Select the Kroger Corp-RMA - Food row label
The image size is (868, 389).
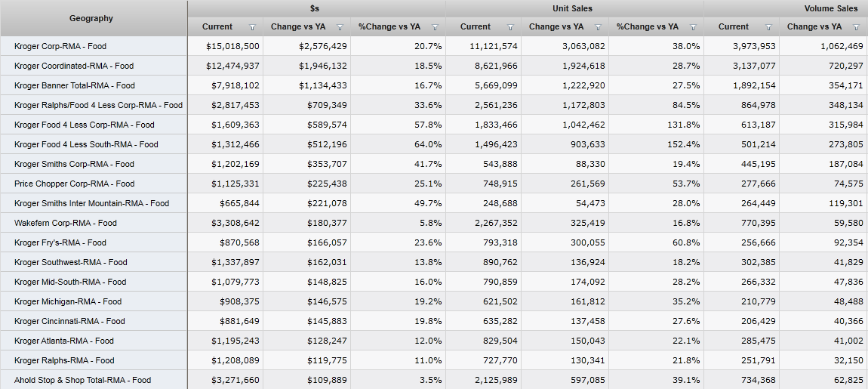(x=60, y=46)
